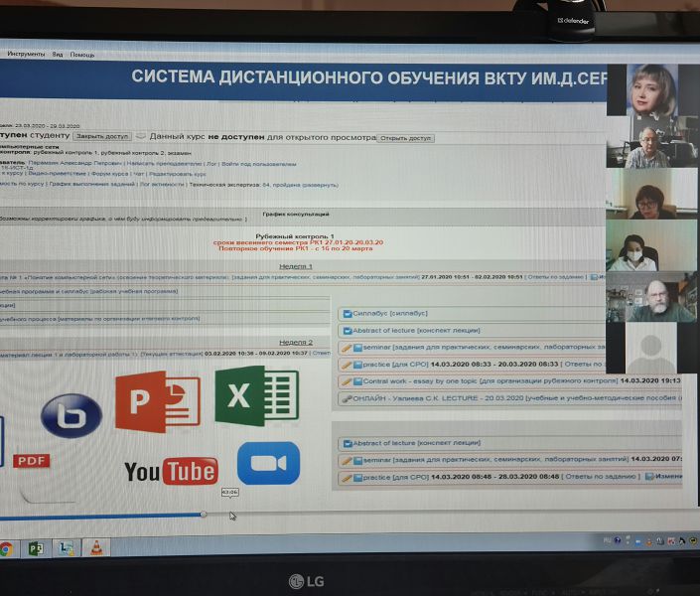The height and width of the screenshot is (596, 700).
Task: Click the PowerPoint logo
Action: point(158,401)
